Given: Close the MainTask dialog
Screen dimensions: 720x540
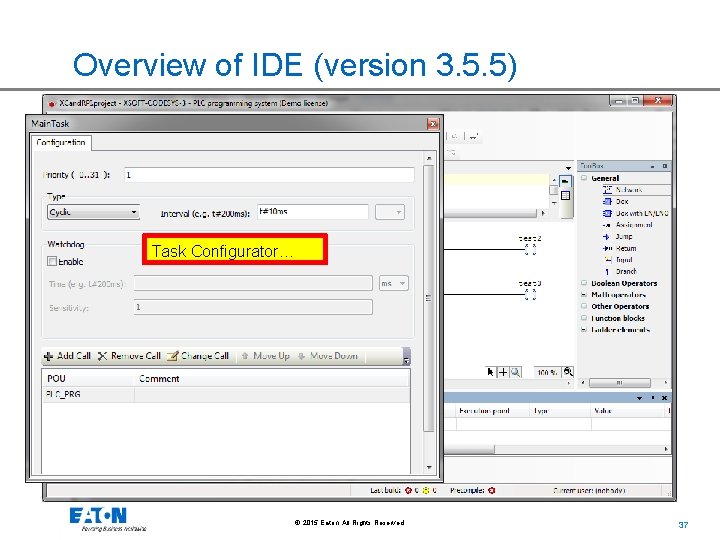Looking at the screenshot, I should [x=433, y=124].
